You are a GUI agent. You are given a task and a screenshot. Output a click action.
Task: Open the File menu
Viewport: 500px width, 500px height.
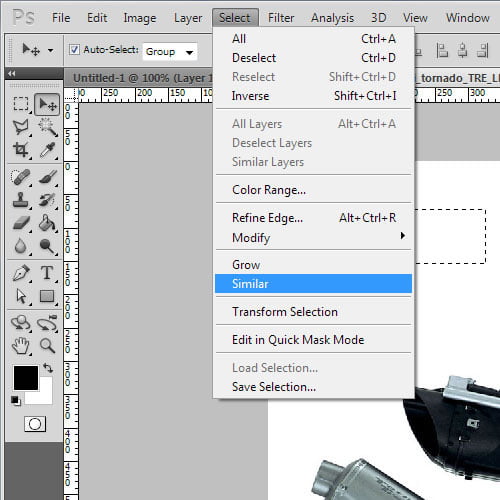tap(61, 18)
